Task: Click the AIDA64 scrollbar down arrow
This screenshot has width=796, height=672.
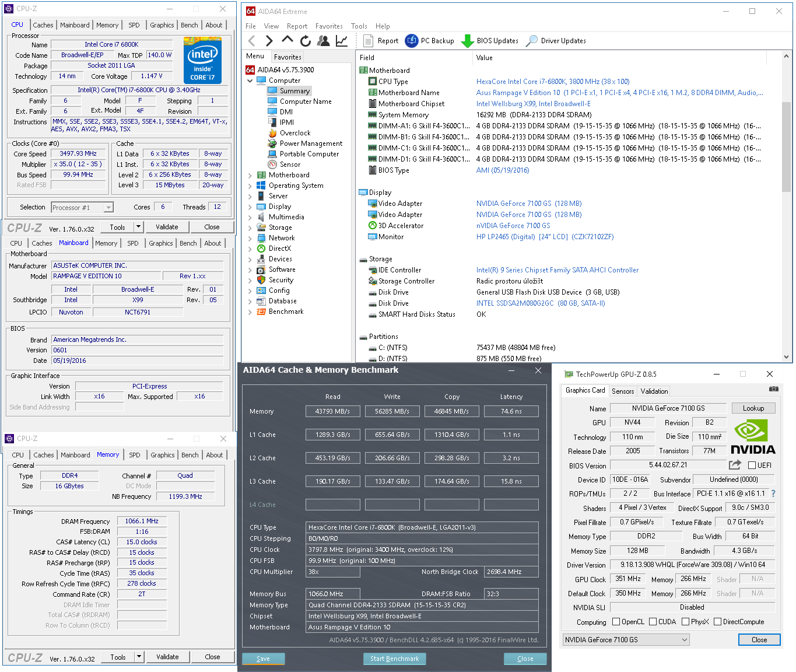Action: coord(786,357)
